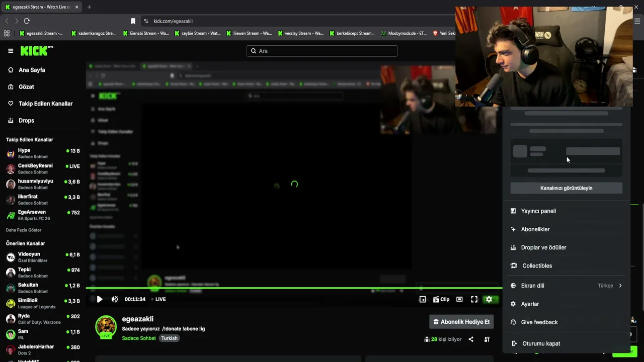
Task: Open the Tepki recommended channel
Action: 43,273
